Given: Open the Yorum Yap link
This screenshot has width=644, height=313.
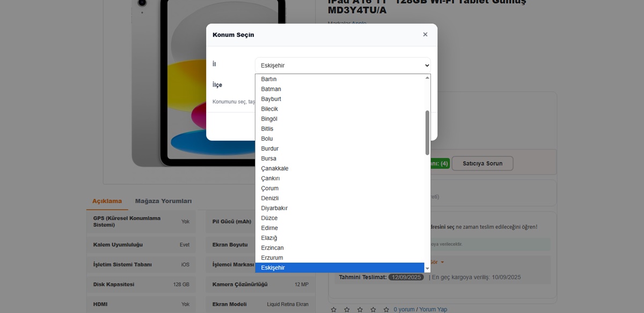Looking at the screenshot, I should click(433, 310).
